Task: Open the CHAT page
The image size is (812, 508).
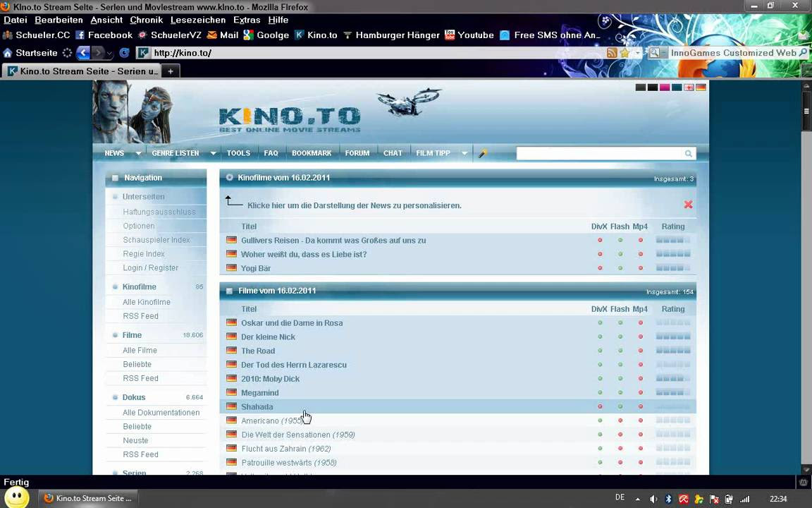Action: (x=393, y=153)
